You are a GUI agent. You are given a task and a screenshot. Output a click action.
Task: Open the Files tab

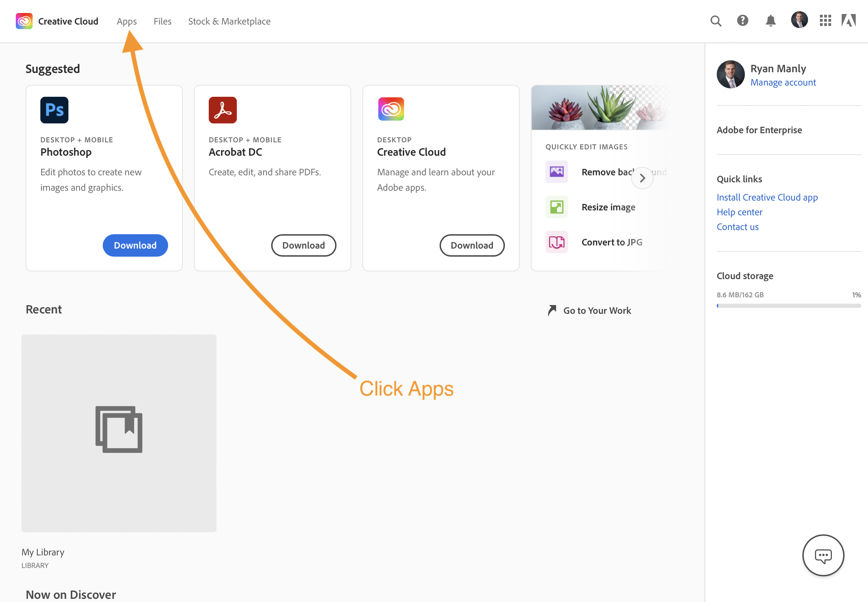pyautogui.click(x=162, y=21)
